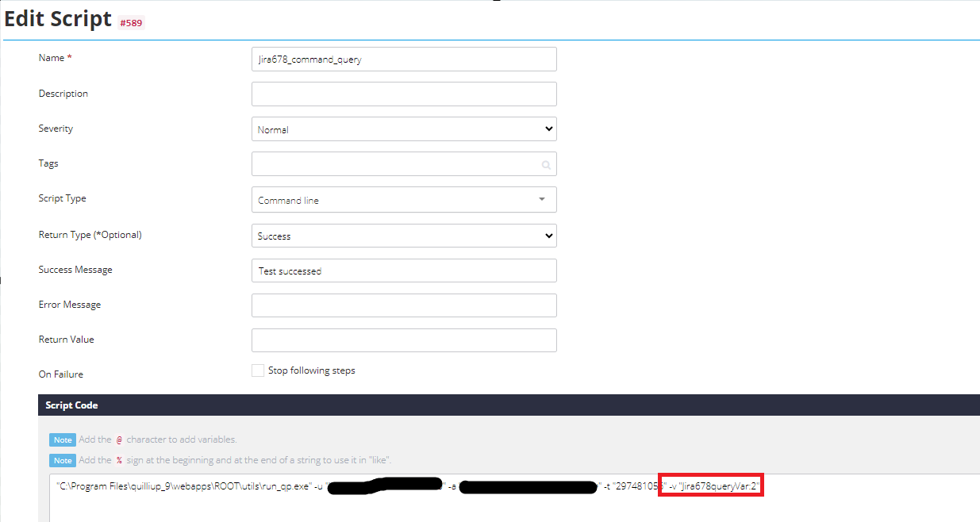Image resolution: width=980 pixels, height=522 pixels.
Task: Click the Script Type dropdown arrow
Action: pyautogui.click(x=542, y=199)
